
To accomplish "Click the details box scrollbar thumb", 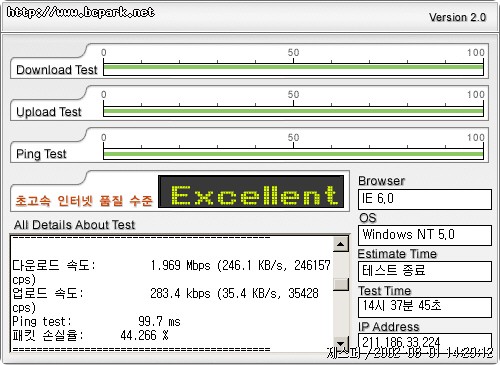I will click(x=340, y=284).
